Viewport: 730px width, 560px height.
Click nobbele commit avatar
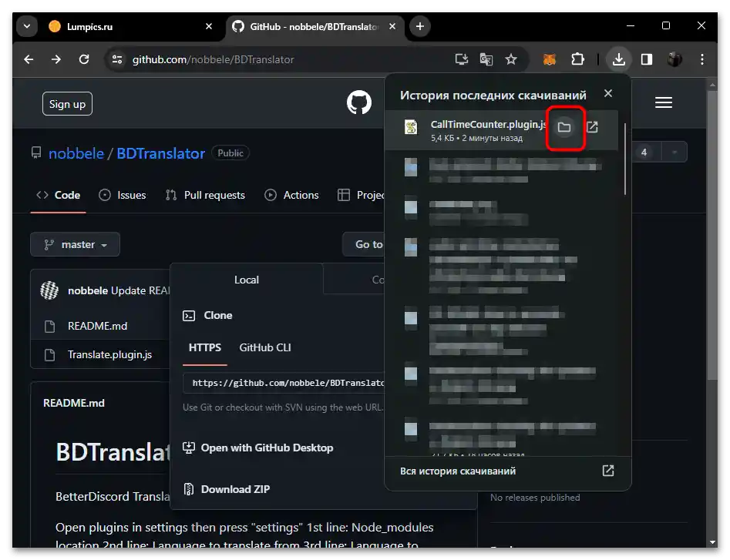(x=49, y=290)
